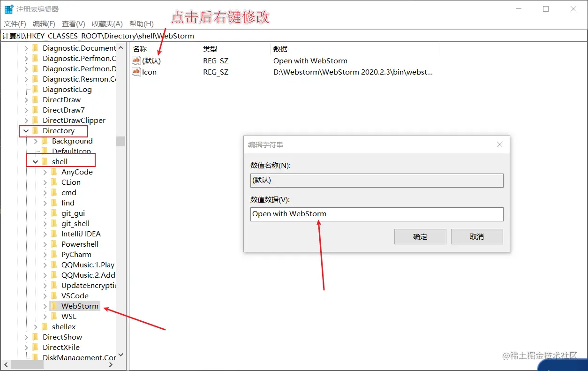Select the DirectDrawClipper tree key

tap(74, 120)
